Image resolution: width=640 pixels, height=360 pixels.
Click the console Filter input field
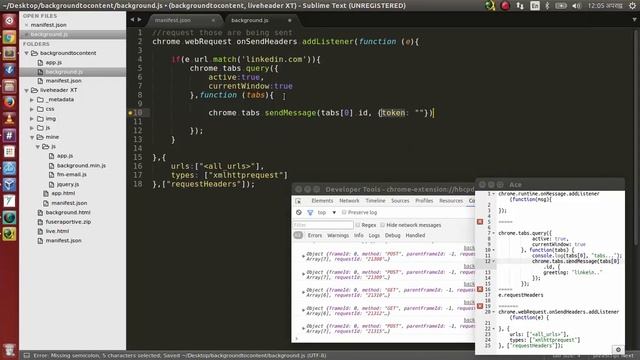(x=323, y=225)
